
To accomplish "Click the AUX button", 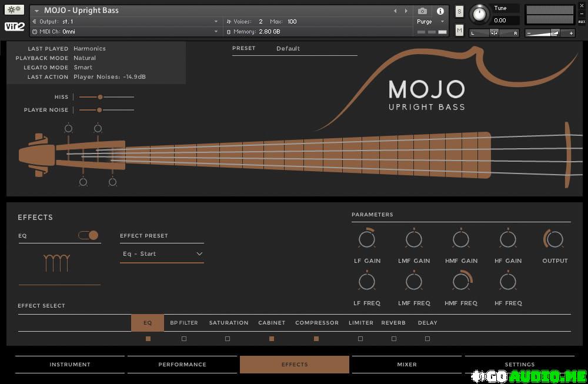I will [x=582, y=22].
